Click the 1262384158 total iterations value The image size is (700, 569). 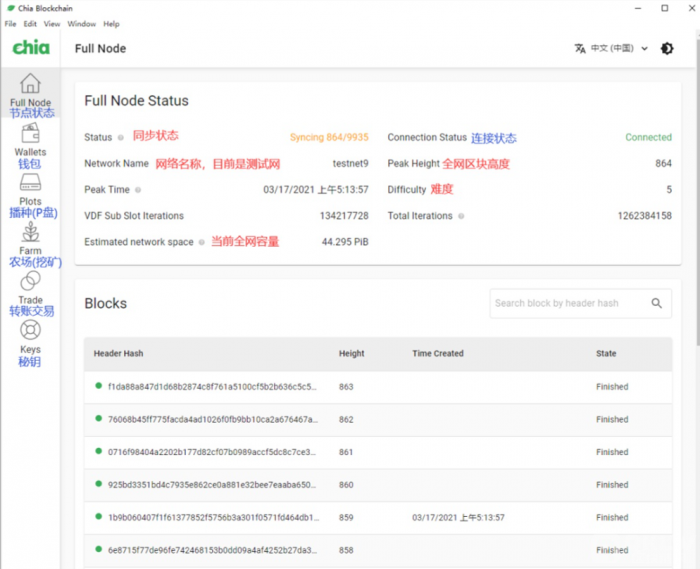click(x=645, y=216)
